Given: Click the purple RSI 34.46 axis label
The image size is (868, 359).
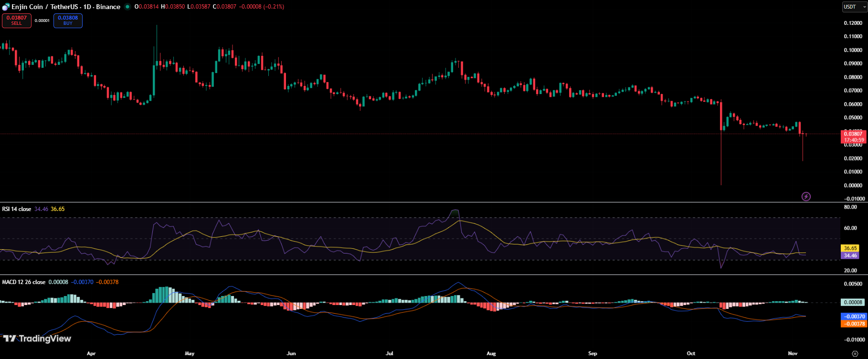Looking at the screenshot, I should 850,255.
